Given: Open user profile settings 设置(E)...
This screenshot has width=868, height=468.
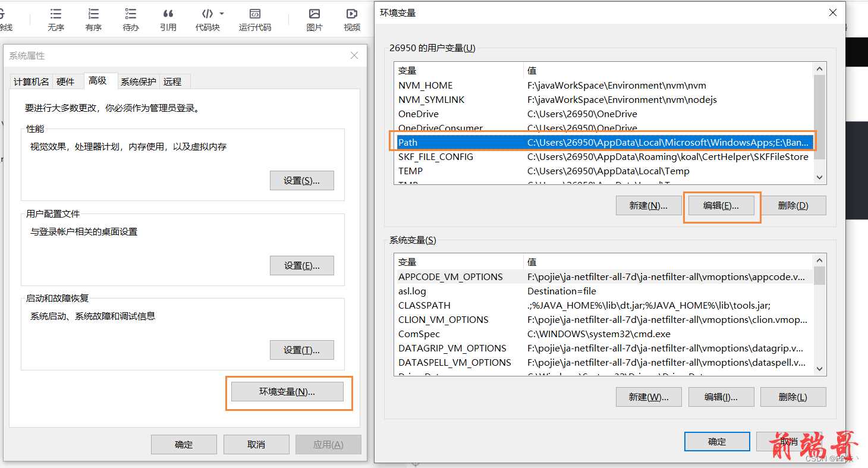Looking at the screenshot, I should (302, 265).
